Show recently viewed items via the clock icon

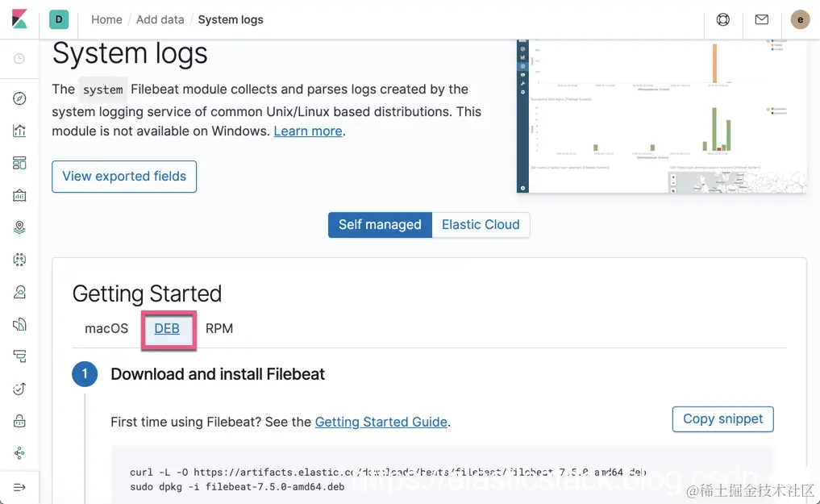pos(19,59)
